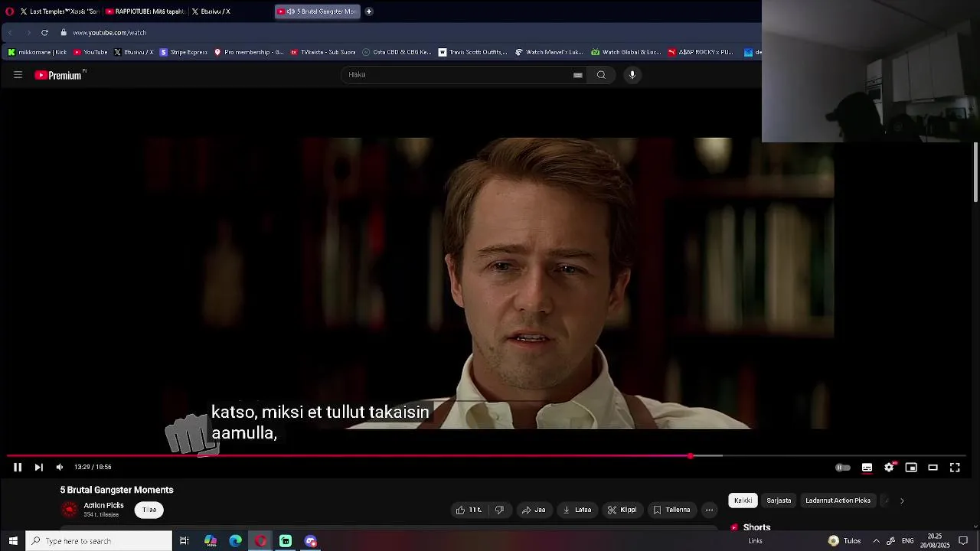Open mikkomane Kick bookmark
980x551 pixels.
point(37,52)
